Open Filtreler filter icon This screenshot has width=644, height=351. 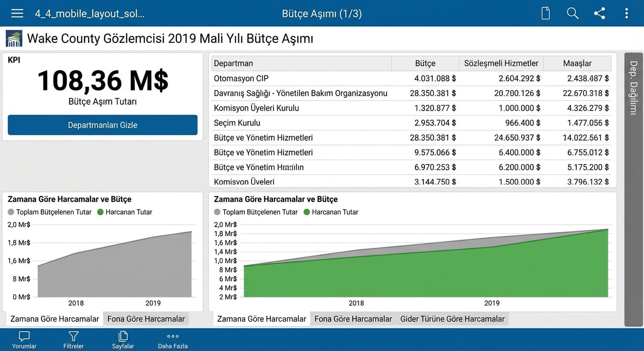click(x=73, y=340)
